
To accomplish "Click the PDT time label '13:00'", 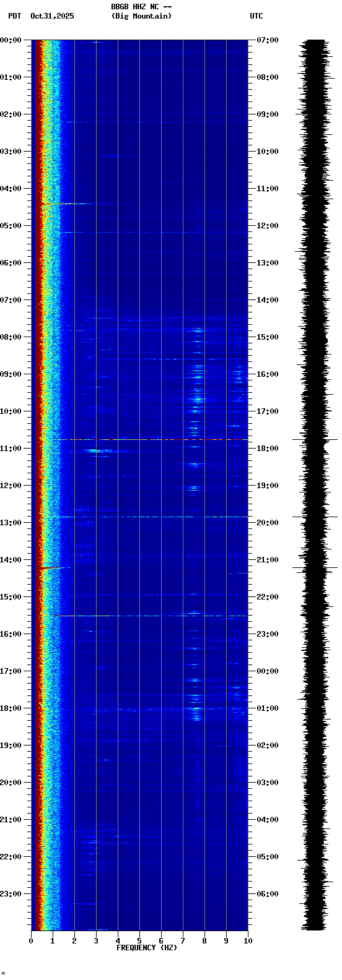I will [x=11, y=523].
